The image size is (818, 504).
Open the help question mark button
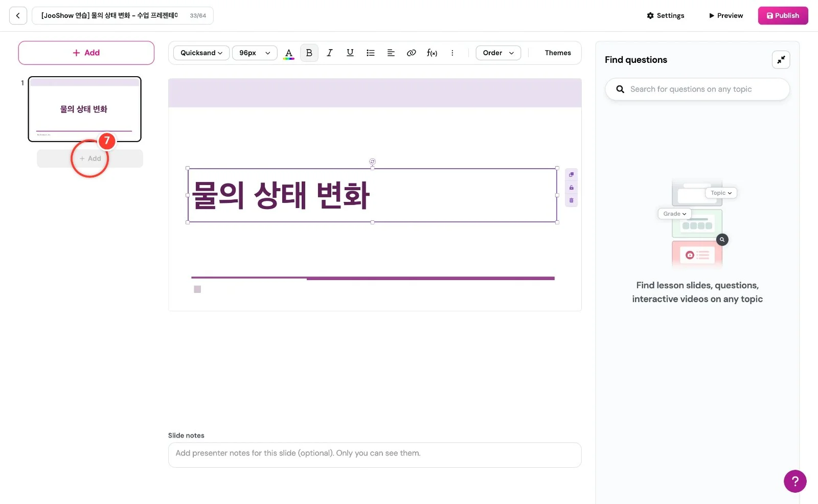pos(795,481)
